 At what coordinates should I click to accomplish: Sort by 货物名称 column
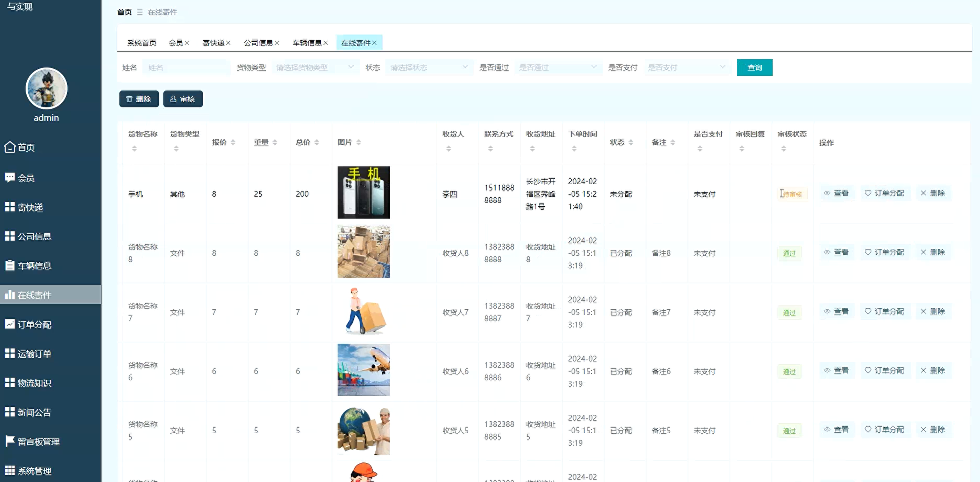[x=134, y=149]
